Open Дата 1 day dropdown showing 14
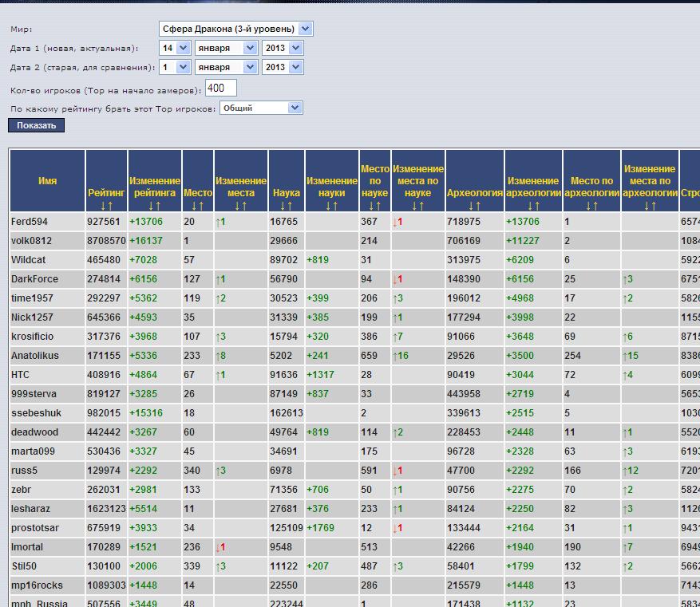 tap(174, 48)
